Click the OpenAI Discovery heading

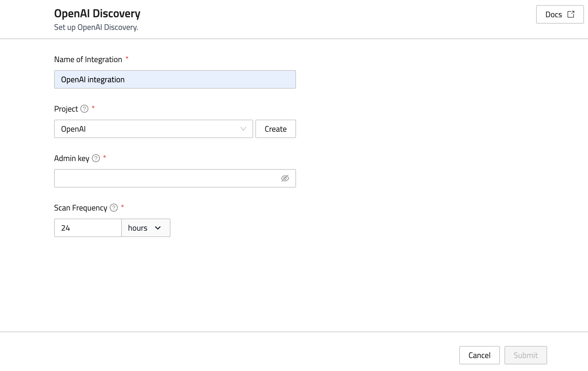97,14
